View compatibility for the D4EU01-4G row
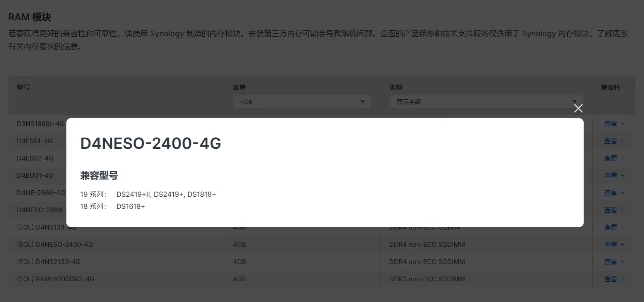The height and width of the screenshot is (302, 644). (614, 176)
